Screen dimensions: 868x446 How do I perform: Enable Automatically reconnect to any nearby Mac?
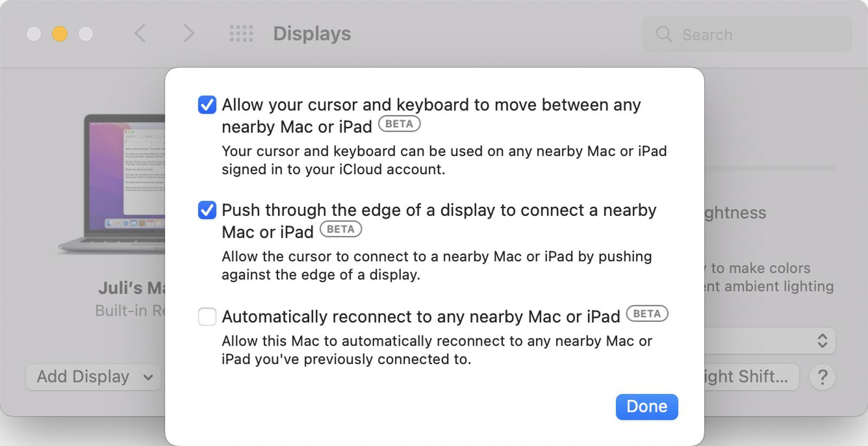point(207,316)
